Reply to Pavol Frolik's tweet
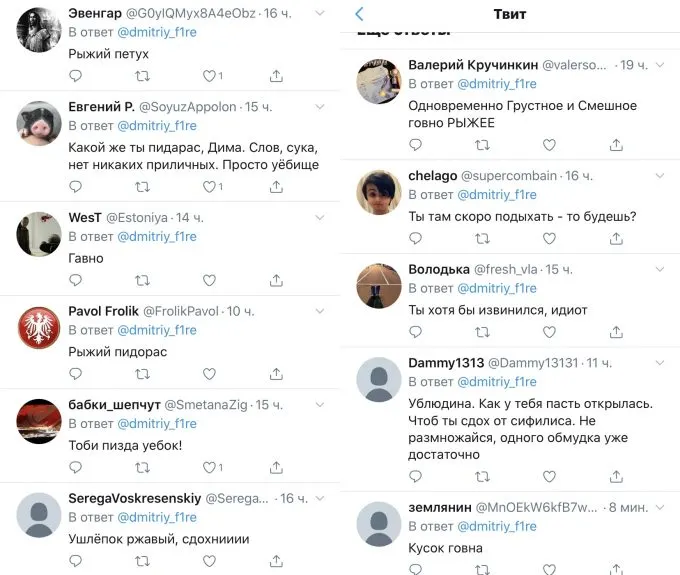The width and height of the screenshot is (680, 575). pos(76,374)
